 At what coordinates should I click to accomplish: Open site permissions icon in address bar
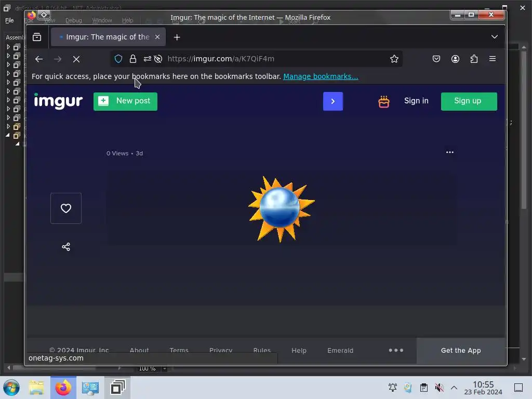click(147, 59)
